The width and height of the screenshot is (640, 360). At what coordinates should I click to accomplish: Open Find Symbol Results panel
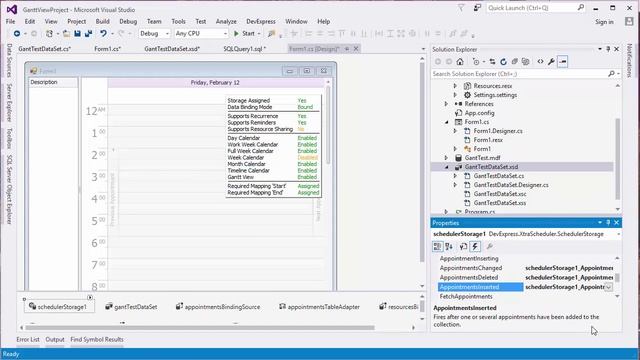(97, 339)
